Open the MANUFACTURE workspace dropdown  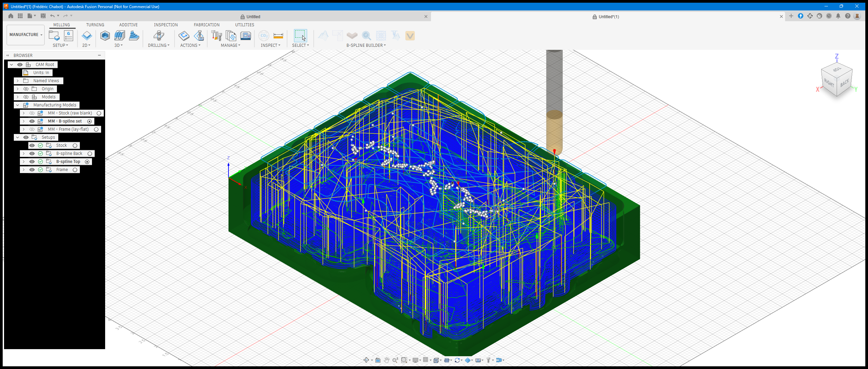(26, 35)
